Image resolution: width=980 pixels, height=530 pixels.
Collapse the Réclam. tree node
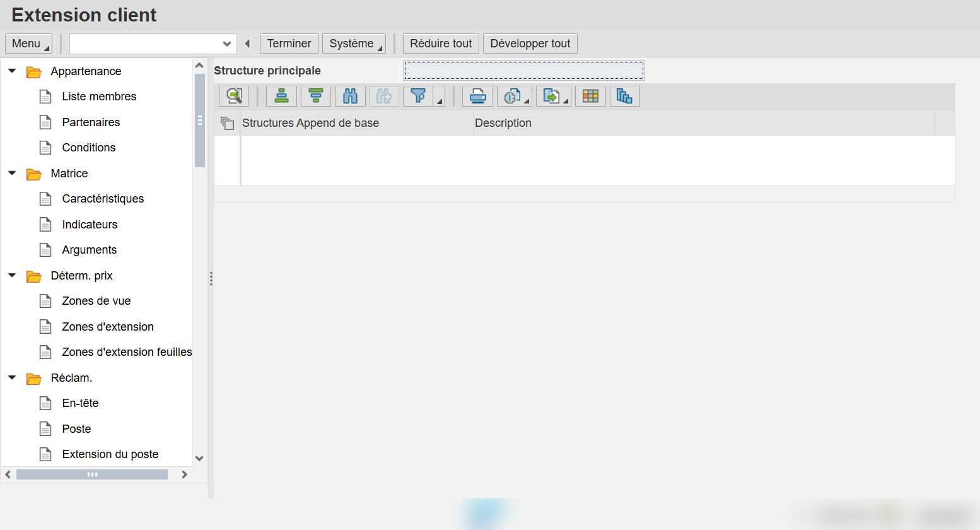(x=12, y=377)
